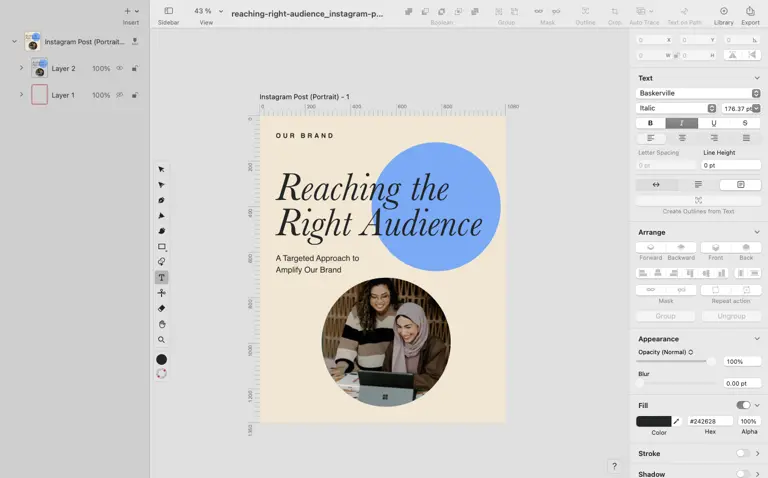The width and height of the screenshot is (768, 478).
Task: Expand the Stroke section chevron
Action: [757, 454]
